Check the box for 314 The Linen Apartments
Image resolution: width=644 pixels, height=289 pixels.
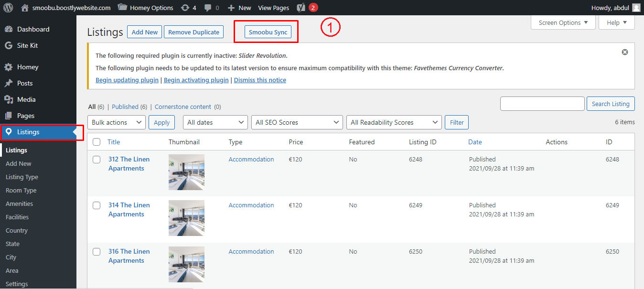click(97, 205)
